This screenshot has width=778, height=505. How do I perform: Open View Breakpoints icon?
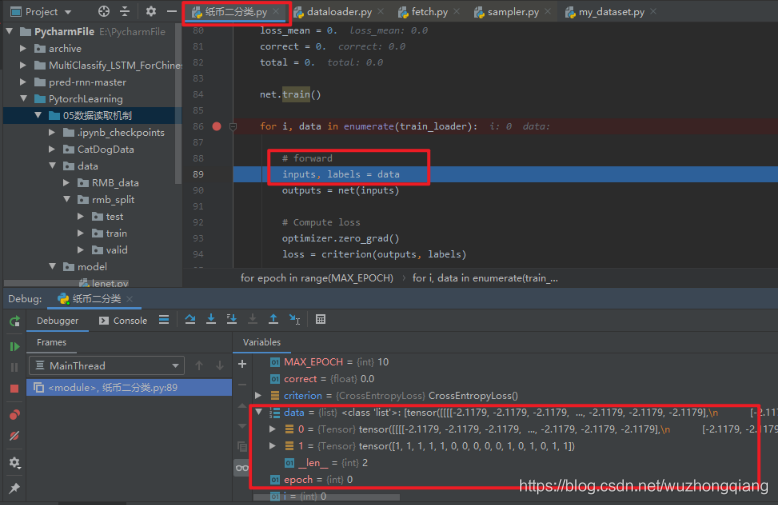14,414
